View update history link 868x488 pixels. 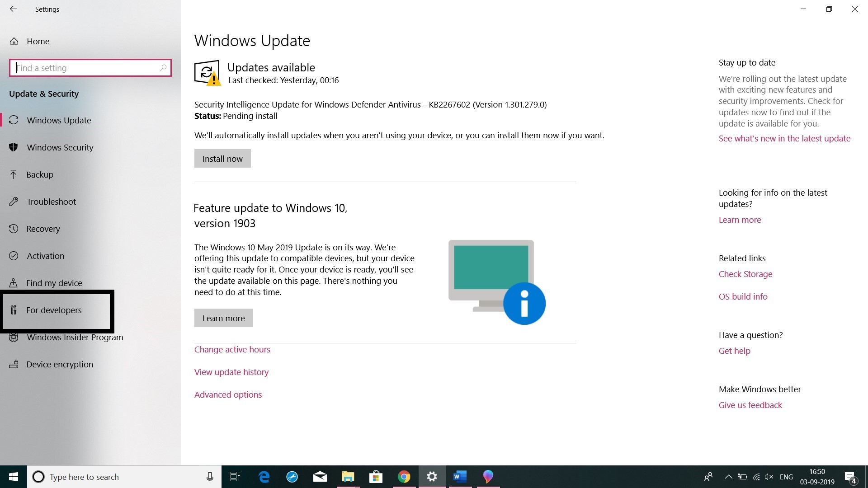coord(231,372)
